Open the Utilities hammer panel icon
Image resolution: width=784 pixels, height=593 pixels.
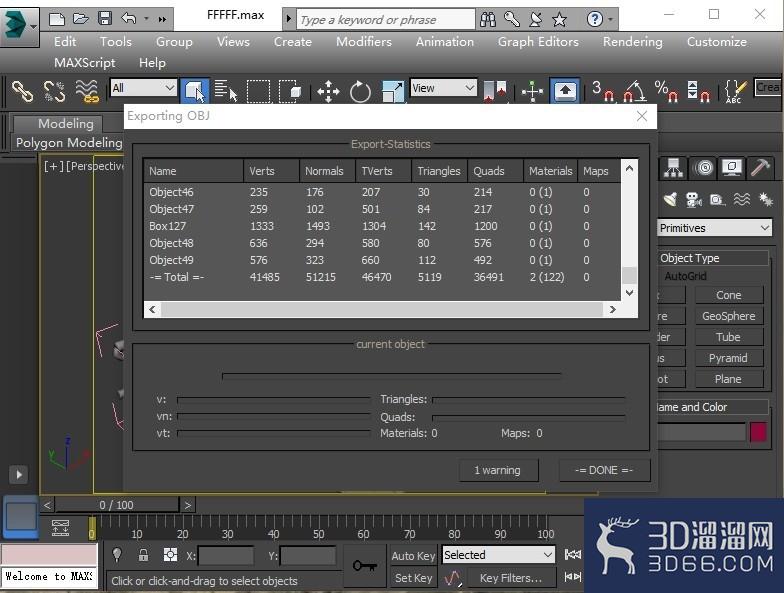760,168
